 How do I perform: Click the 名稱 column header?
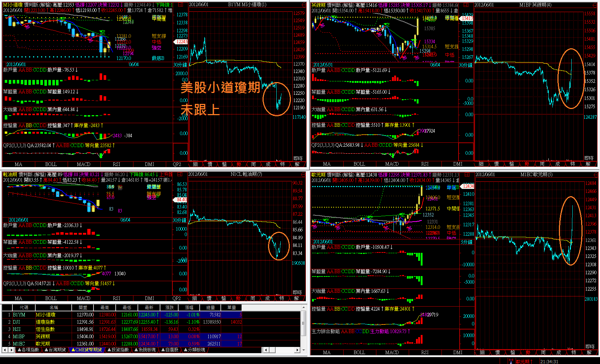click(54, 307)
